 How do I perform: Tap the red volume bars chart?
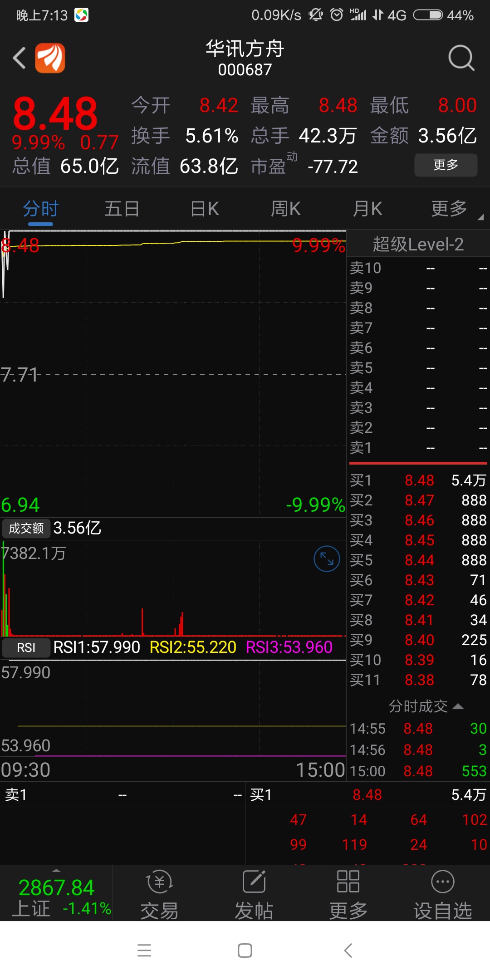pos(173,588)
